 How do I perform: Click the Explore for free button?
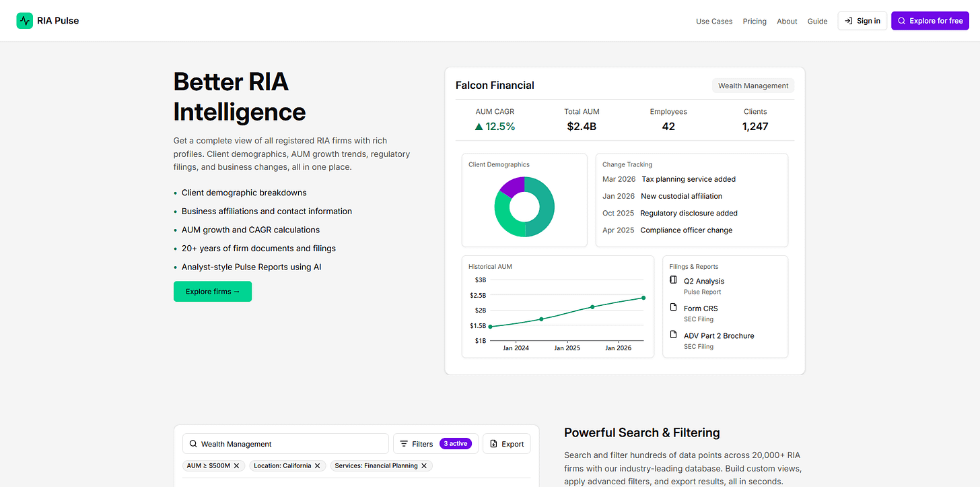pyautogui.click(x=930, y=21)
